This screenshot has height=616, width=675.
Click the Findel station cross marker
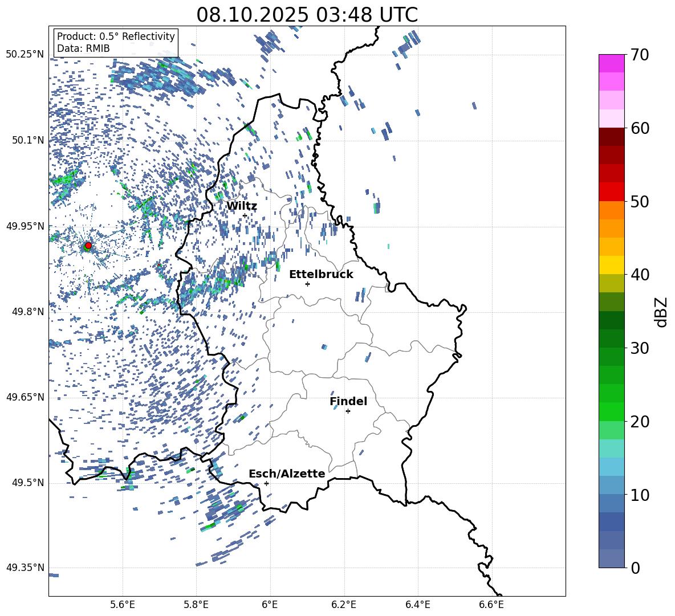pyautogui.click(x=348, y=411)
